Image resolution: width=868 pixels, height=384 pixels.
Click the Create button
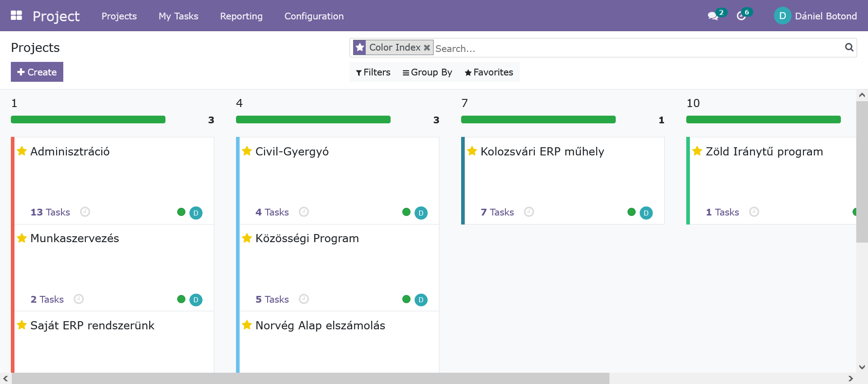(37, 72)
